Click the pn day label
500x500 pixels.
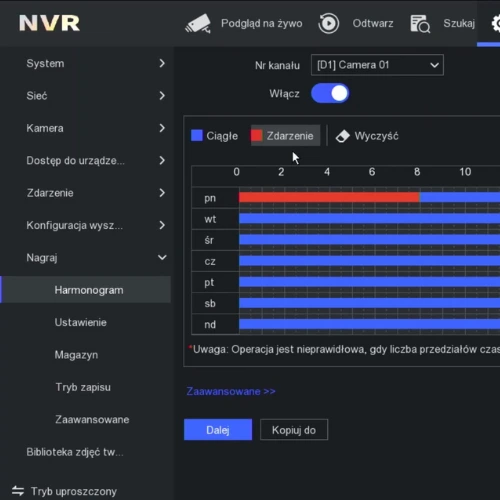click(x=210, y=198)
